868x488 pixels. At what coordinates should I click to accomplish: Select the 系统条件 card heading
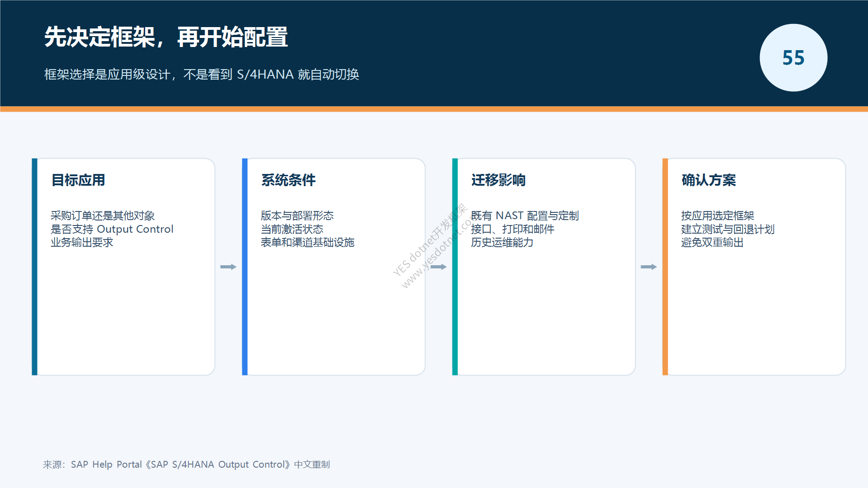tap(288, 180)
